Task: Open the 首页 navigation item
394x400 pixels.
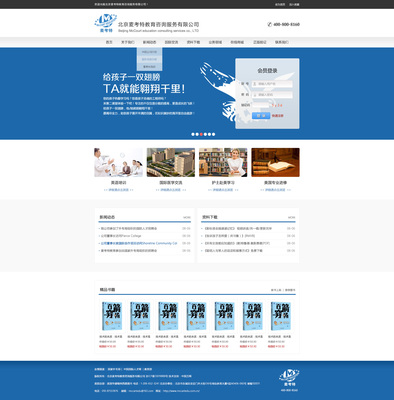Action: [x=109, y=42]
